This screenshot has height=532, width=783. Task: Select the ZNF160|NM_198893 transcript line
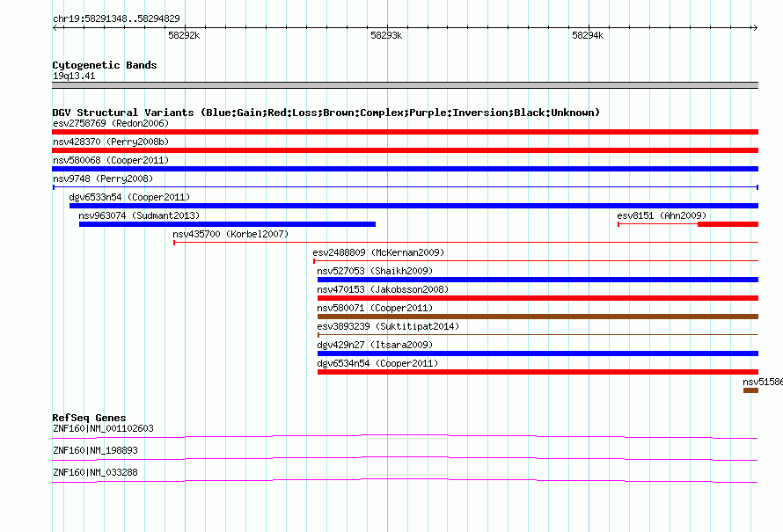(405, 459)
